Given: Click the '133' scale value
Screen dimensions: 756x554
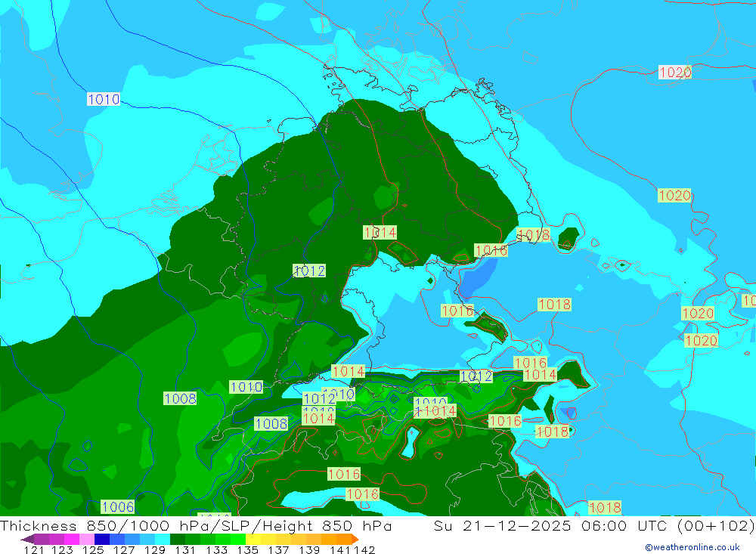Looking at the screenshot, I should pyautogui.click(x=216, y=549).
